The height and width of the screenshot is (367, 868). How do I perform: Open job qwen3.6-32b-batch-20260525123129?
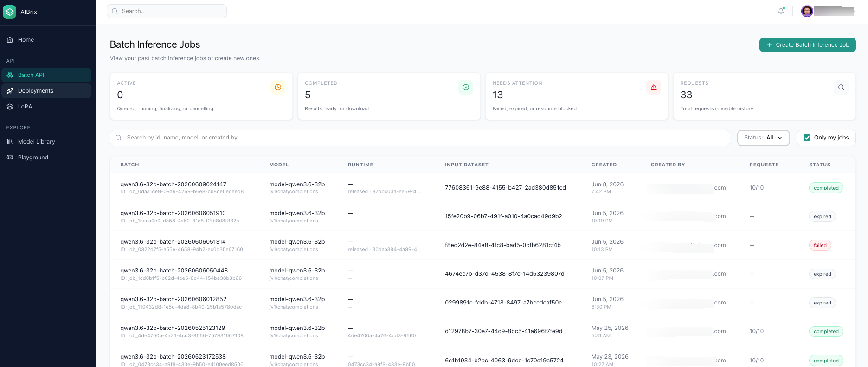tap(173, 328)
